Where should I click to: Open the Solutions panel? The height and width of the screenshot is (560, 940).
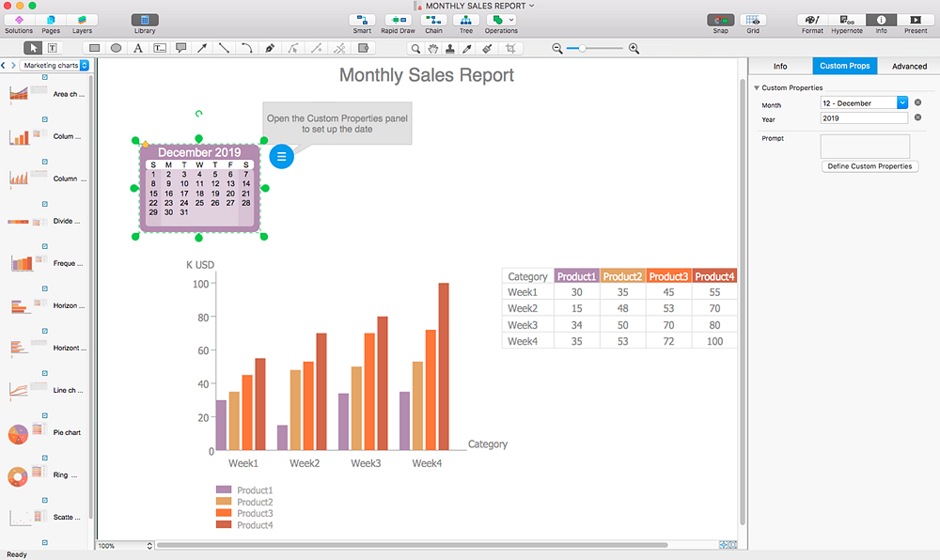tap(19, 20)
